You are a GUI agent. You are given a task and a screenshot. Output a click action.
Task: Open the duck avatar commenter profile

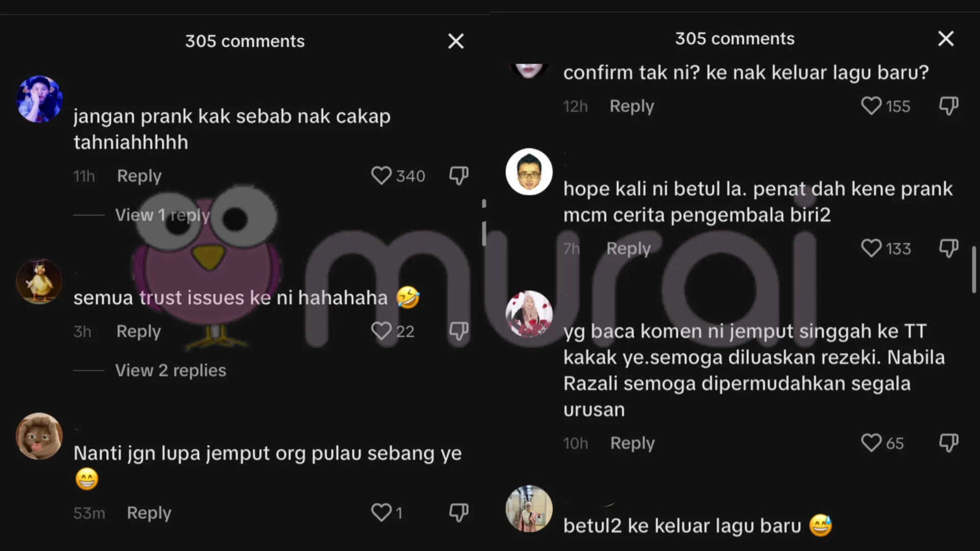tap(39, 282)
